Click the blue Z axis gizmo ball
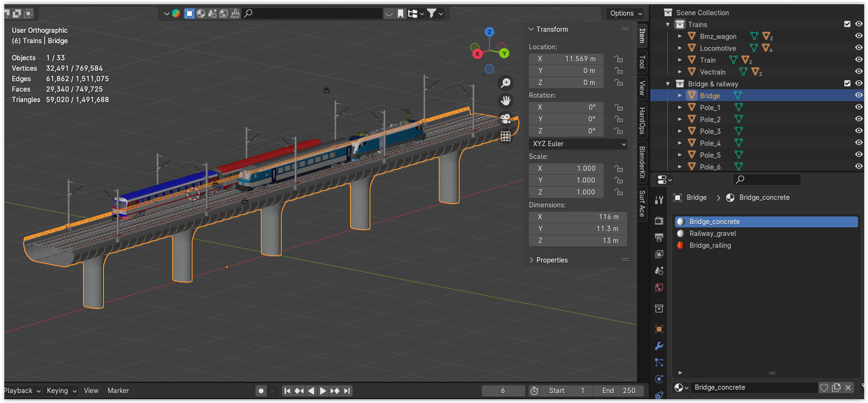Viewport: 868px width, 403px height. (x=489, y=32)
